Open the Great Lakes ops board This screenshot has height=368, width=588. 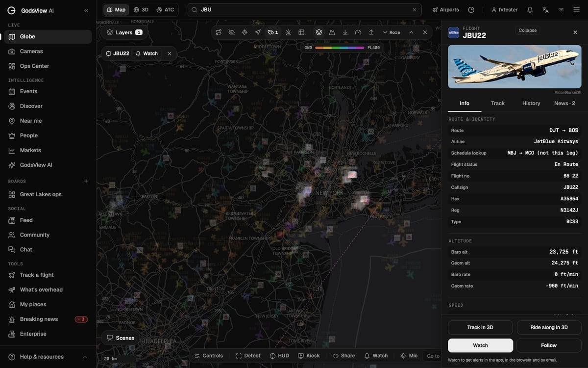[x=48, y=194]
